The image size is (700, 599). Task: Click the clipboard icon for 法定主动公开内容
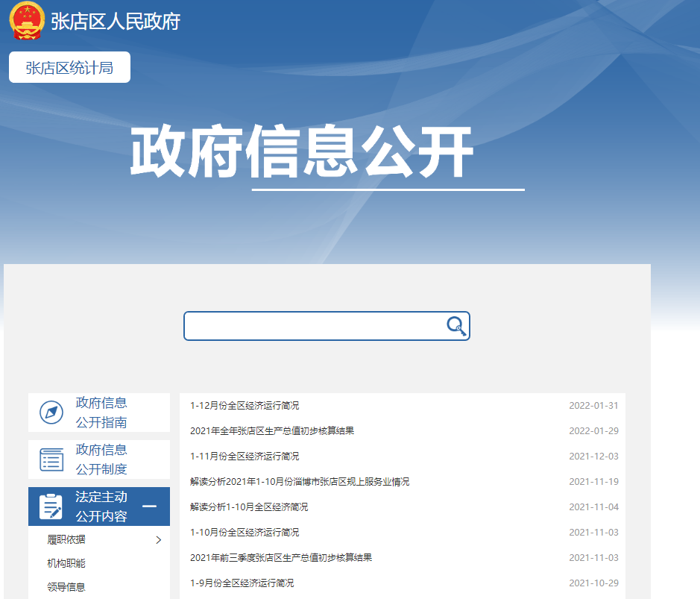pos(51,507)
